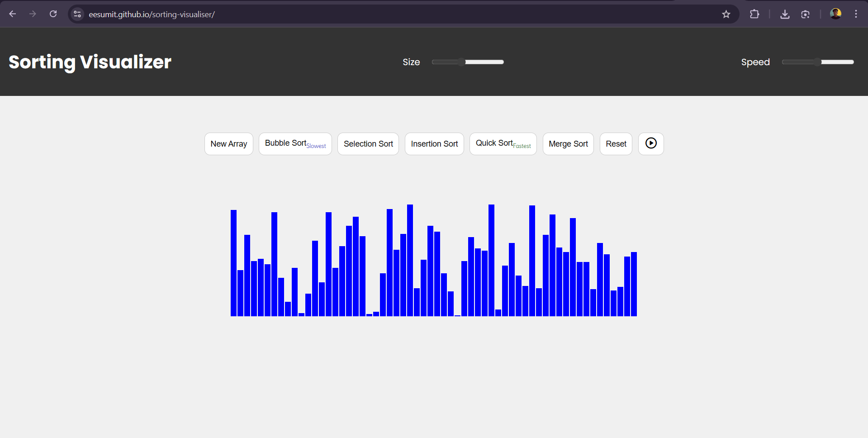Bookmark this page with the star icon
This screenshot has width=868, height=438.
[x=726, y=14]
